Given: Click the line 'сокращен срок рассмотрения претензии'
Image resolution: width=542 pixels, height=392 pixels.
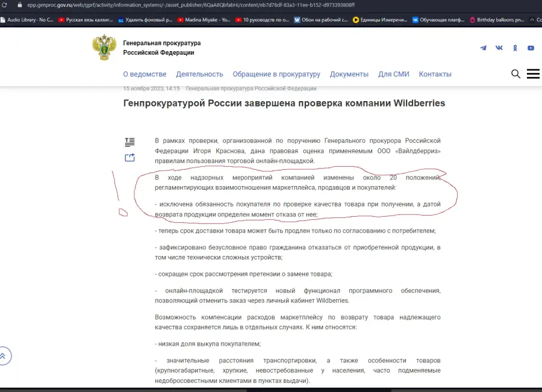Looking at the screenshot, I should 244,274.
